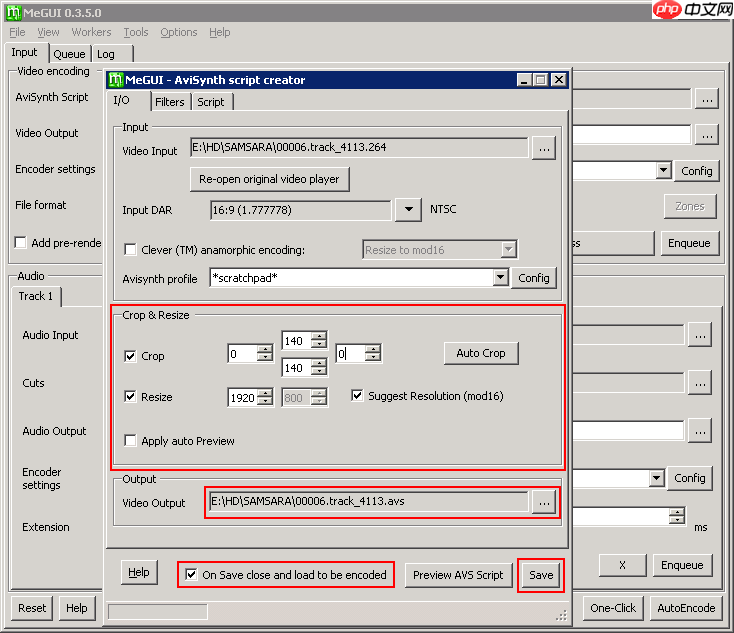Click the MeGUI icon in script creator title bar
The image size is (734, 633).
[x=115, y=80]
